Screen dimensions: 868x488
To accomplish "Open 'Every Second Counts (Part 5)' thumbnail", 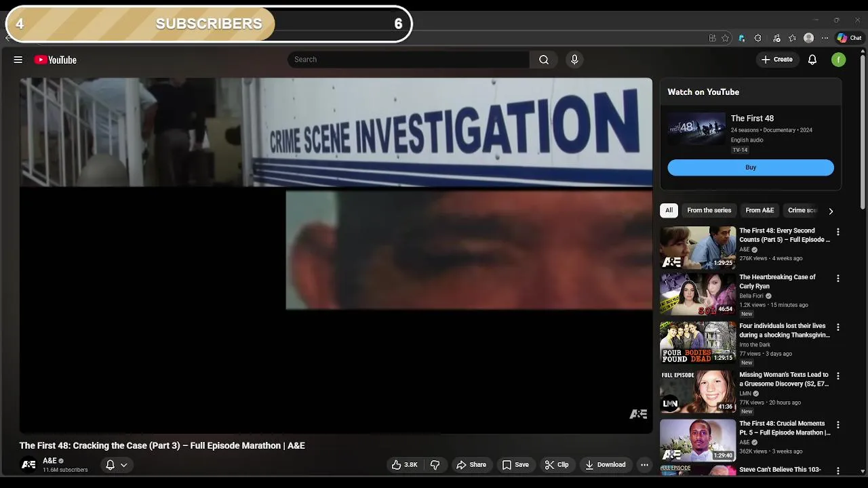I will click(698, 247).
